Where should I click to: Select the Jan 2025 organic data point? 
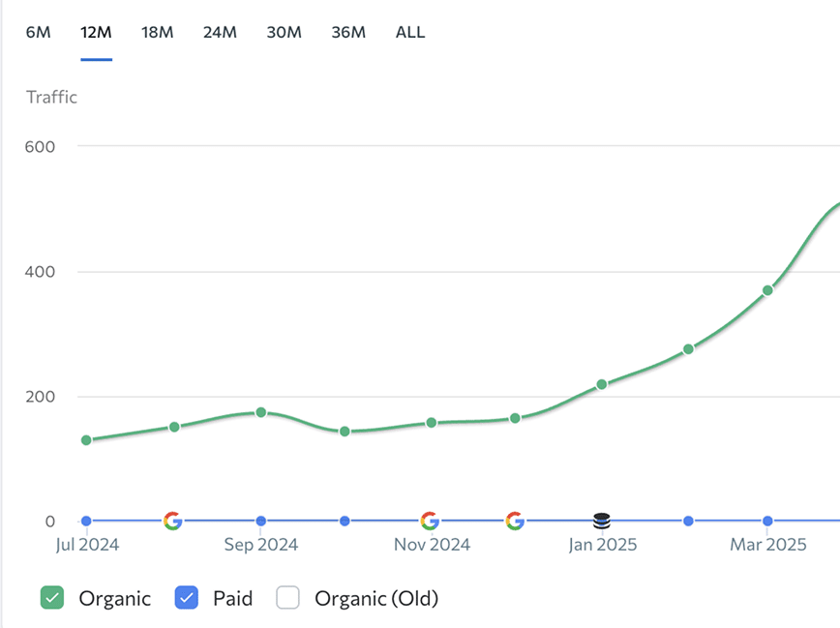601,384
